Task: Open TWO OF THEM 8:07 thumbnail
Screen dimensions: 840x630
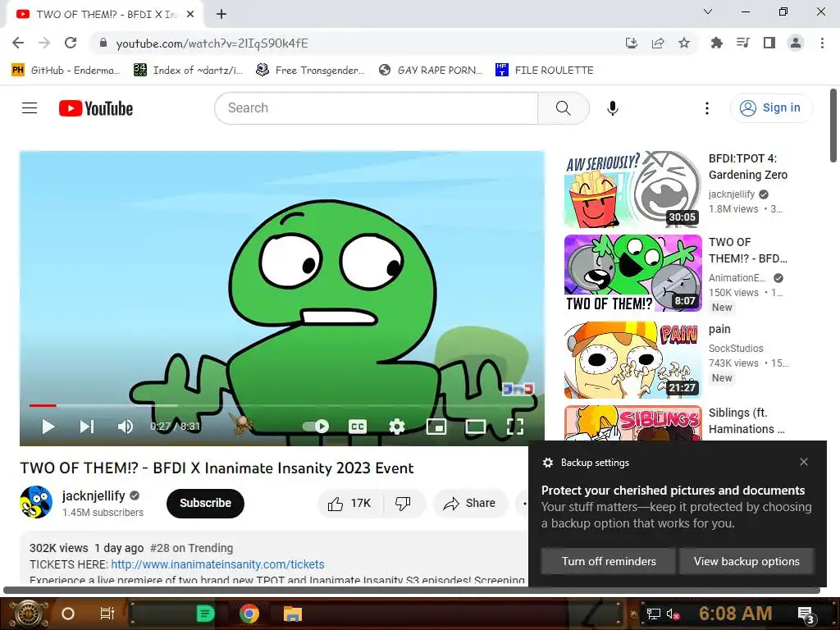Action: [x=632, y=273]
